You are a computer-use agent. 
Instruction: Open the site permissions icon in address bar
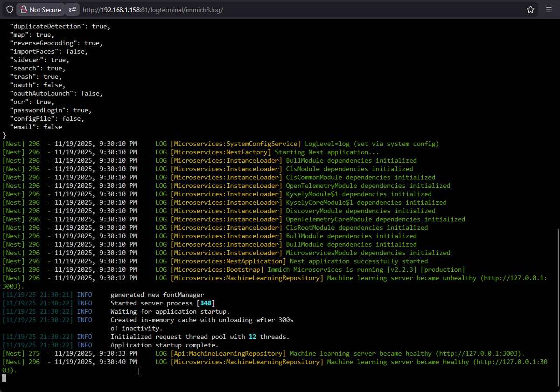72,9
